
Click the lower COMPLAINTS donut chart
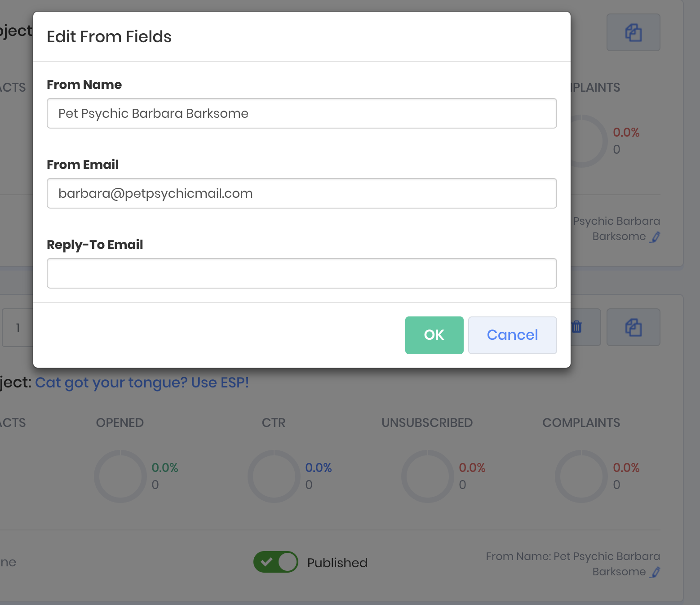click(581, 476)
